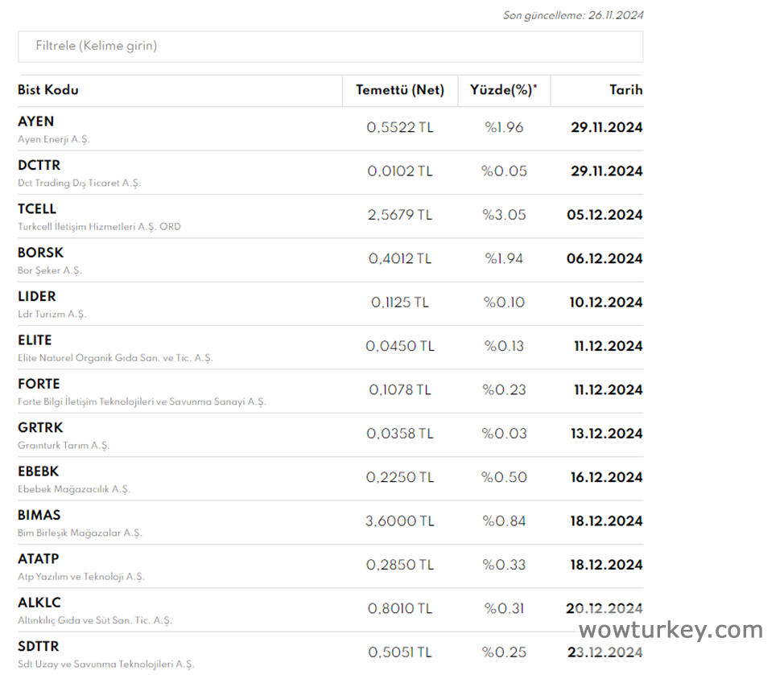Screen dimensions: 784x675
Task: Select the ALKLC stock code
Action: tap(39, 603)
